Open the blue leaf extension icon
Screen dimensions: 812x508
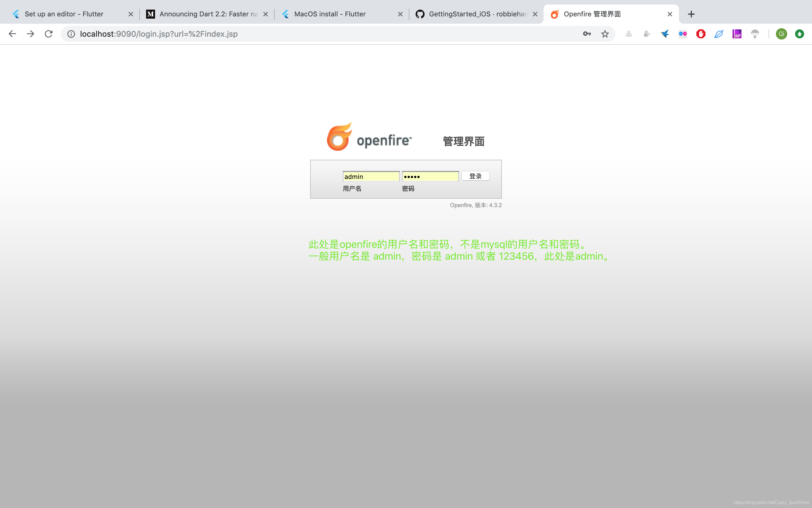point(719,34)
